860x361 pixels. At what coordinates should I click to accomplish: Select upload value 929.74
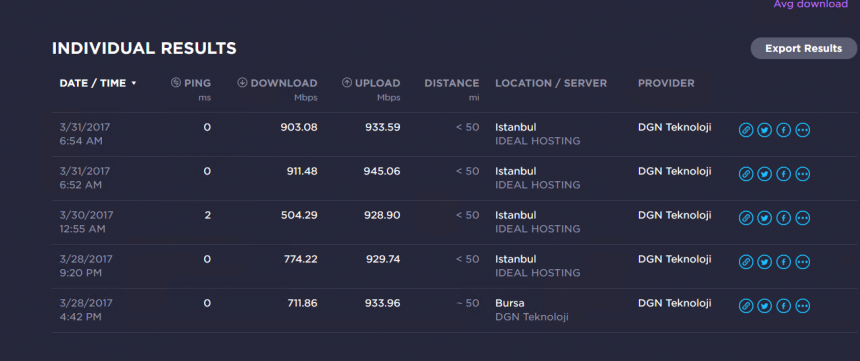383,259
